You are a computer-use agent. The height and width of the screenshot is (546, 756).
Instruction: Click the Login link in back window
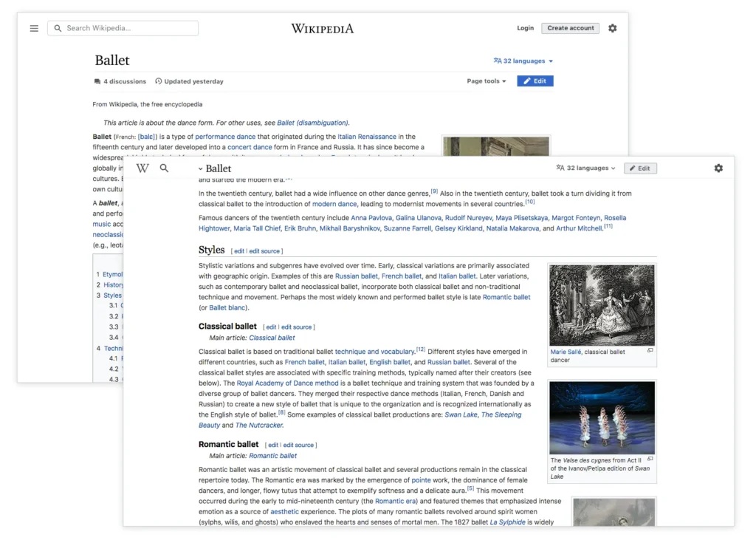[525, 28]
